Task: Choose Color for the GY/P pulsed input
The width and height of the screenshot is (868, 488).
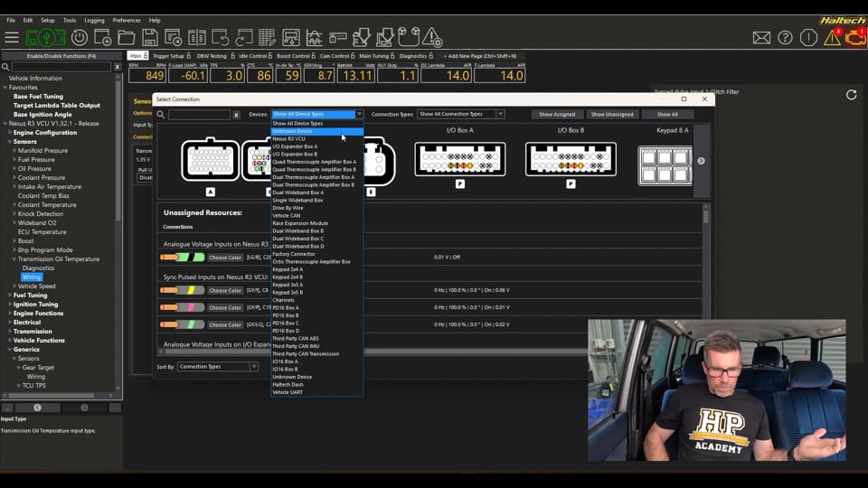Action: 225,307
